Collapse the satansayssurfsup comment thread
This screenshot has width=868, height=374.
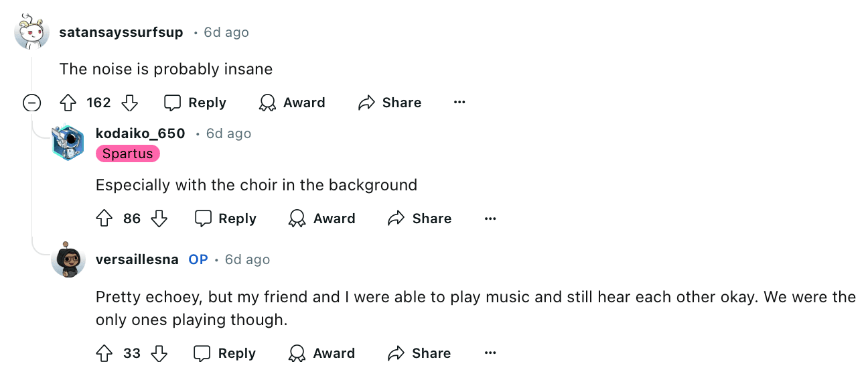tap(31, 103)
